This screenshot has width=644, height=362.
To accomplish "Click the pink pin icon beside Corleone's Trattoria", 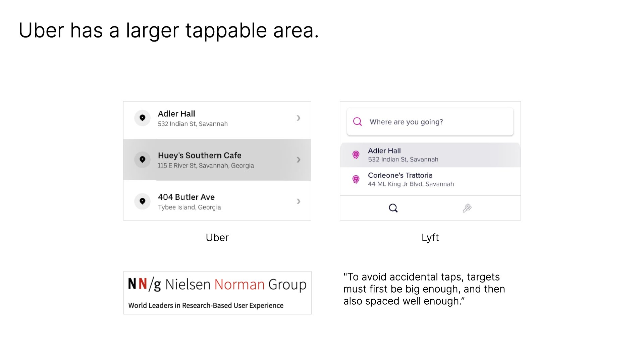I will coord(356,179).
